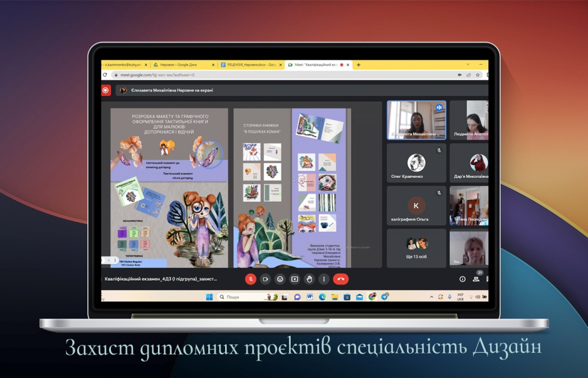This screenshot has width=588, height=378.
Task: Click the meeting title Кваліфікаційний екзамен_4ДЗ
Action: 161,279
